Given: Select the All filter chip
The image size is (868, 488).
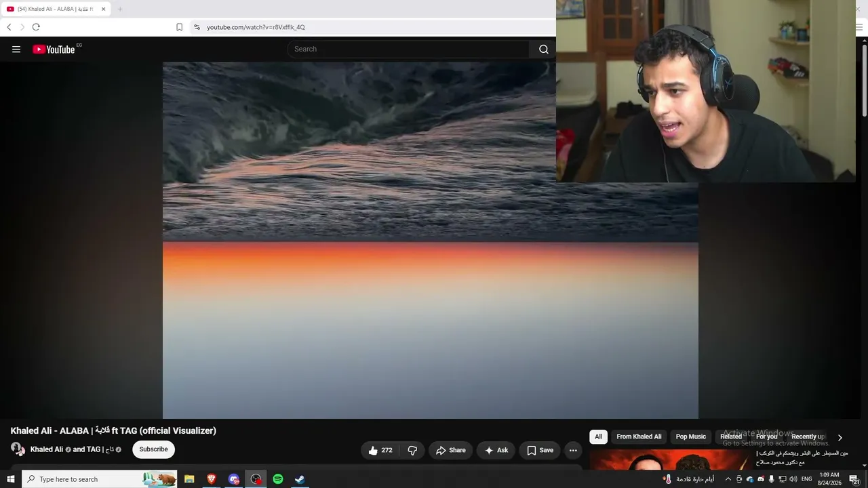Looking at the screenshot, I should click(598, 436).
